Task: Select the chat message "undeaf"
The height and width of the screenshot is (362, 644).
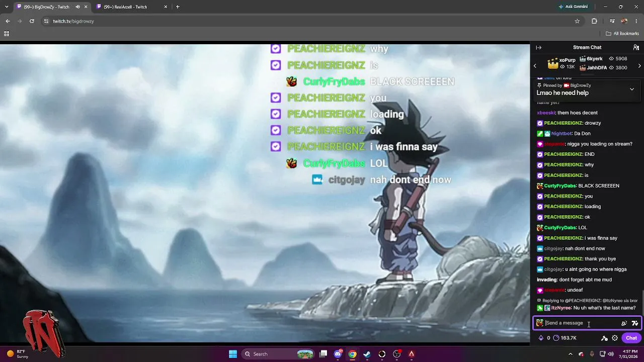Action: [575, 290]
